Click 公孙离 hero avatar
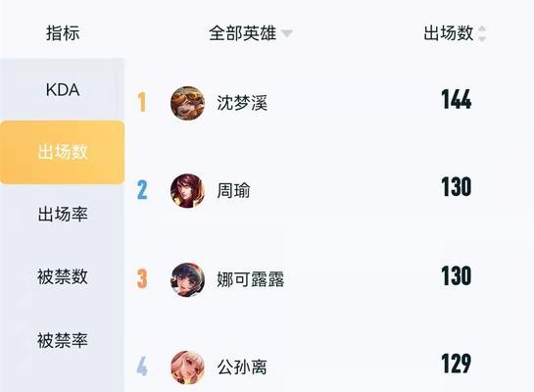Image resolution: width=534 pixels, height=392 pixels. (187, 367)
